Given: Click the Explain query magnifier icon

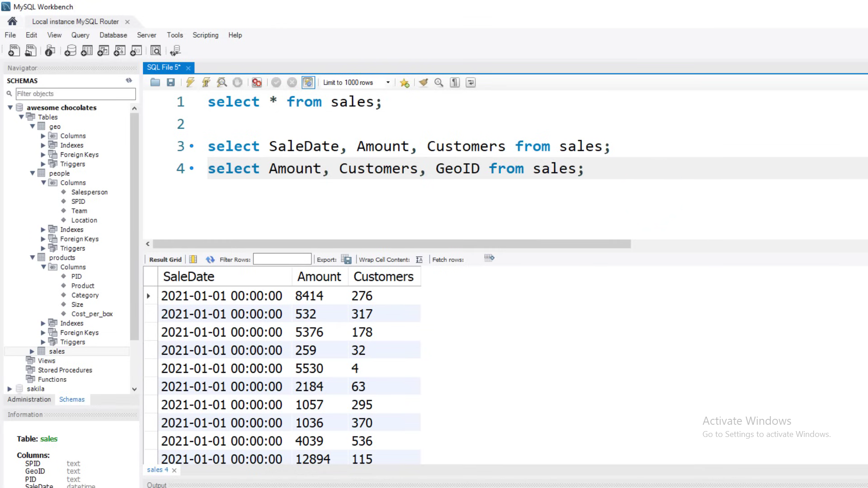Looking at the screenshot, I should coord(222,82).
